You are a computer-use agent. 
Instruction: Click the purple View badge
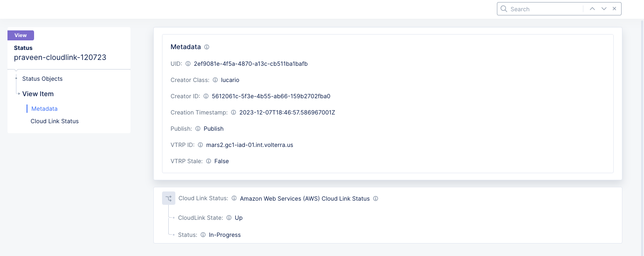coord(20,35)
